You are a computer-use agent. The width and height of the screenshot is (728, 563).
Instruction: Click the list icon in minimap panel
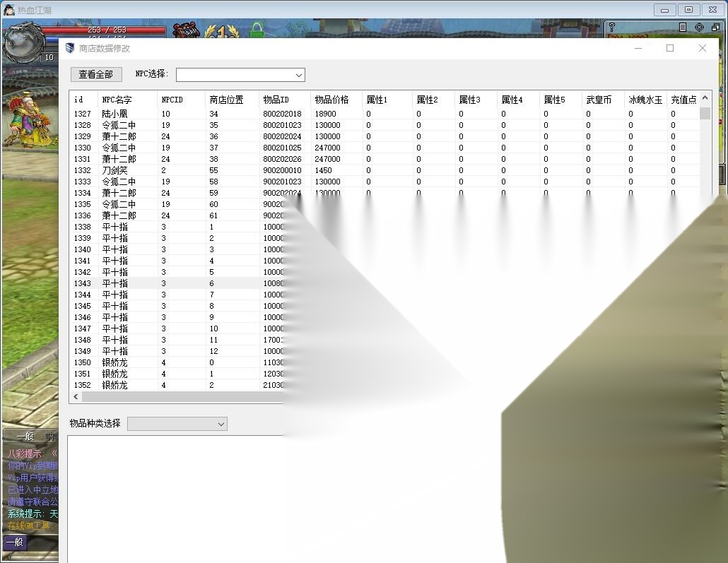683,28
